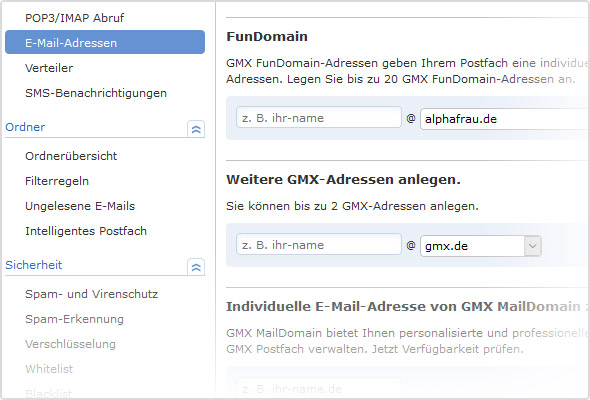Open Intelligentes Postfach settings
The height and width of the screenshot is (400, 590).
pos(86,231)
